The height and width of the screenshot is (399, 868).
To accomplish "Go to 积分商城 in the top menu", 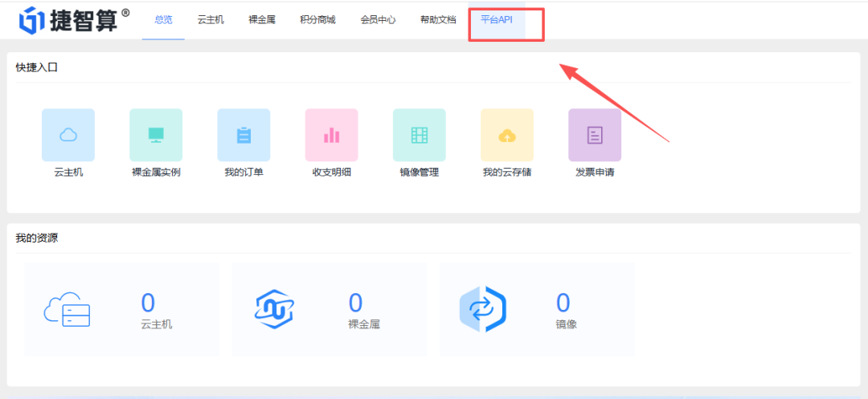I will (x=317, y=20).
